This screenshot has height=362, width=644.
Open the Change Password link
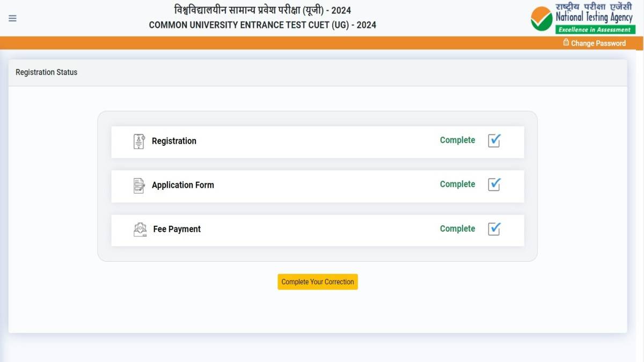click(x=598, y=43)
